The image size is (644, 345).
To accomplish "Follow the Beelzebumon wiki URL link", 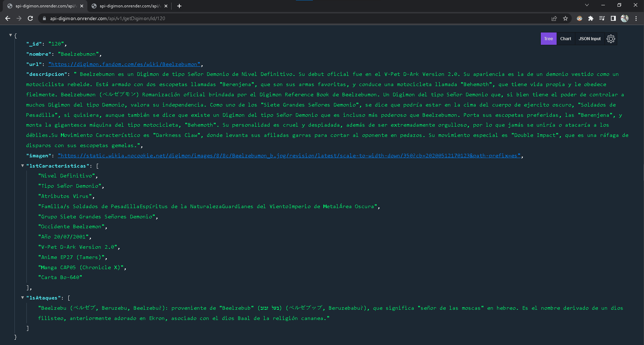I will click(x=124, y=64).
